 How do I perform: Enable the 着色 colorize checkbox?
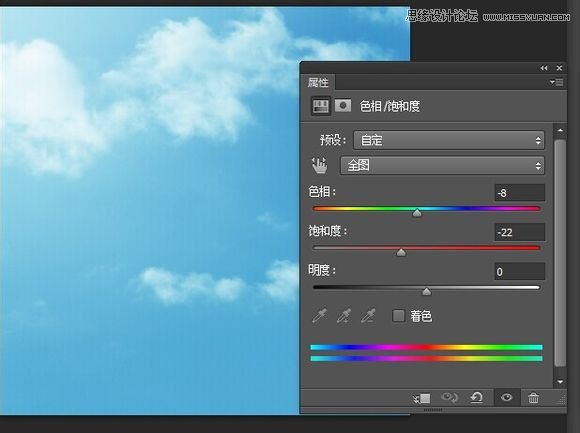(x=398, y=316)
